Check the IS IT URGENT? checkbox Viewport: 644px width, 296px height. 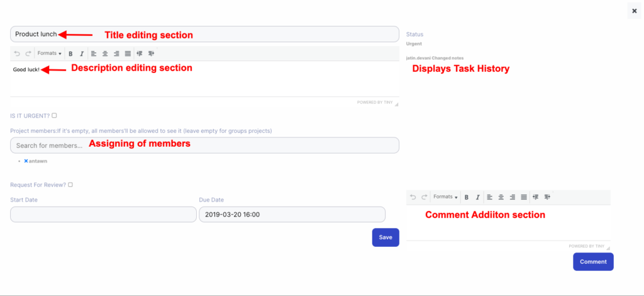click(x=55, y=115)
